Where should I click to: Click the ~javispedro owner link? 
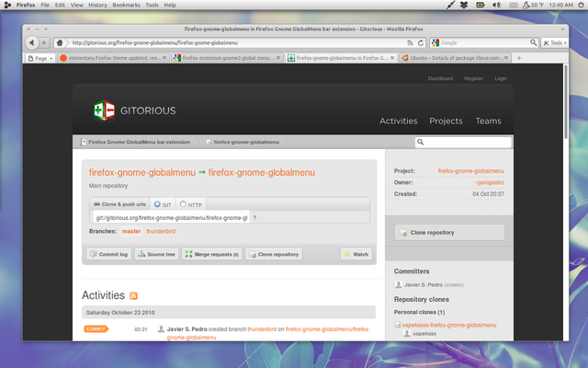pos(490,182)
